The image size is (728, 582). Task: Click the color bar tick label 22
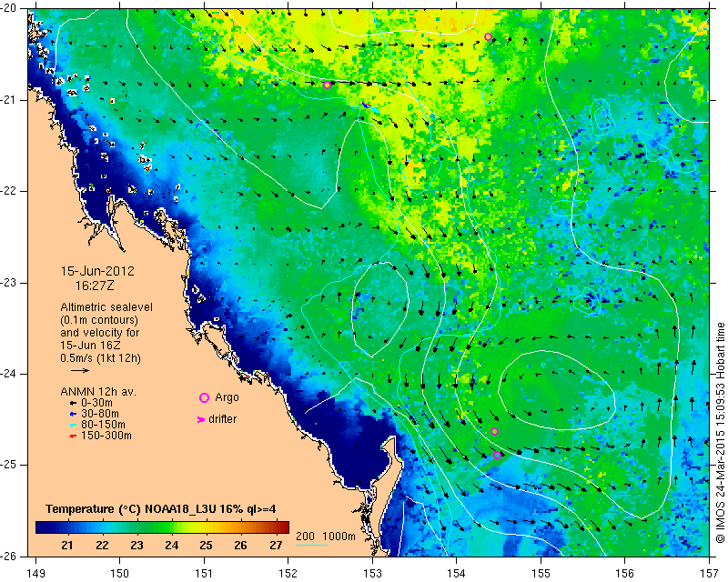(102, 546)
